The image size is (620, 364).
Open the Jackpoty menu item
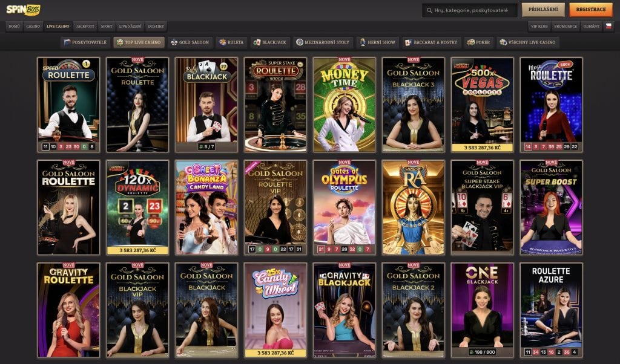coord(85,26)
